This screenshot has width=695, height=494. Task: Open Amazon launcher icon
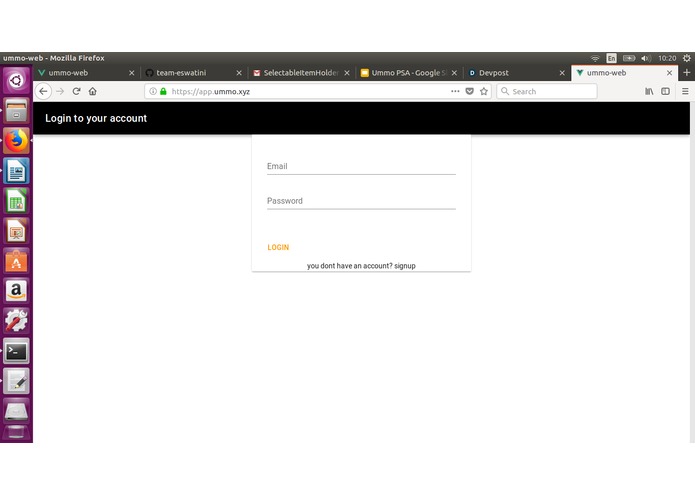click(x=16, y=291)
